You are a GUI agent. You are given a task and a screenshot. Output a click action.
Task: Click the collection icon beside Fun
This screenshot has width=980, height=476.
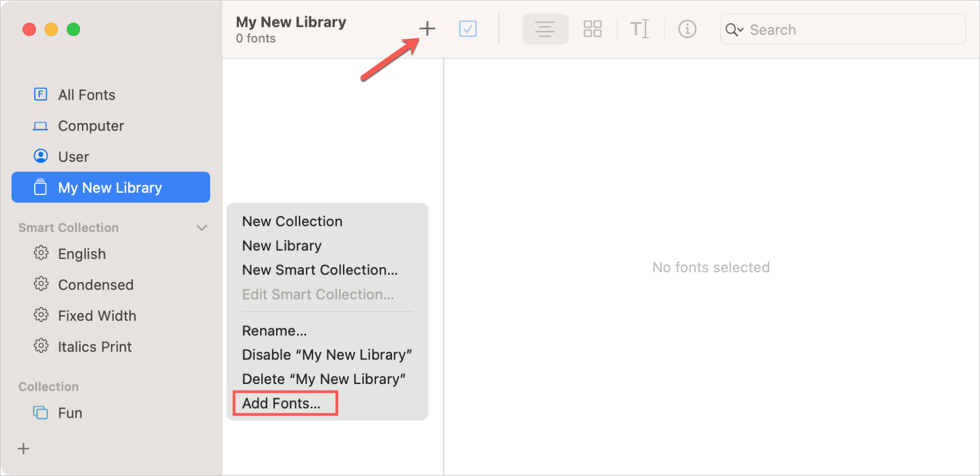tap(41, 412)
